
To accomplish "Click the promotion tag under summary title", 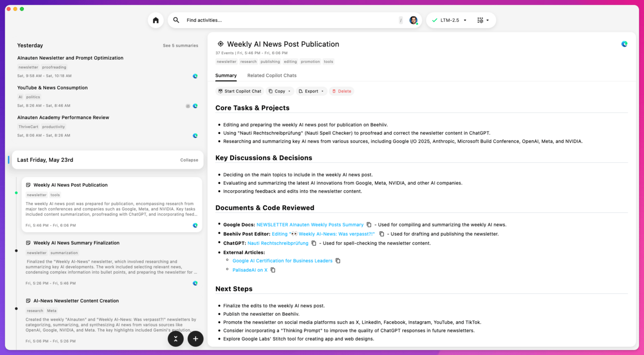I will [310, 62].
